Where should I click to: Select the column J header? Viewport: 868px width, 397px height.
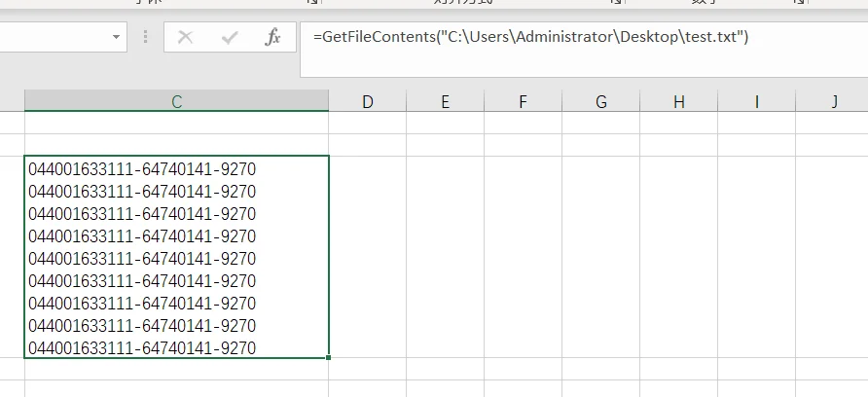[x=832, y=101]
